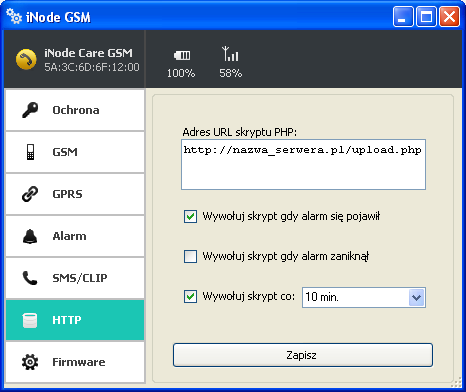This screenshot has width=466, height=392.
Task: Click the chain link icon beside GPRS
Action: coord(30,194)
